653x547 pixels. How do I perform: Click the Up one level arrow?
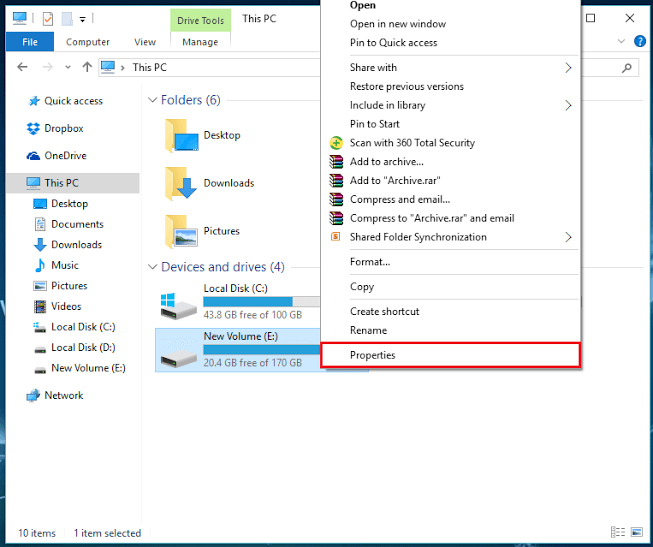87,67
